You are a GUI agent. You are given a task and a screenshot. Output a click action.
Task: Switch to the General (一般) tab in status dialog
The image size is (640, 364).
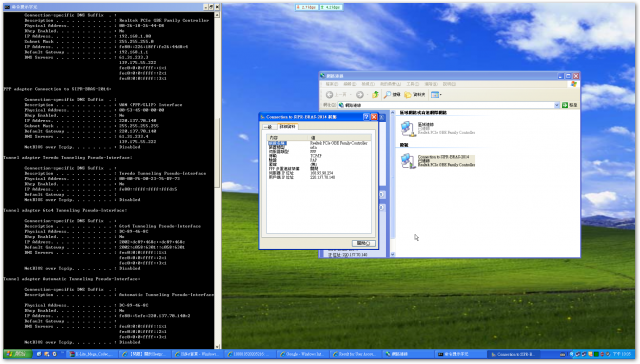click(x=269, y=127)
